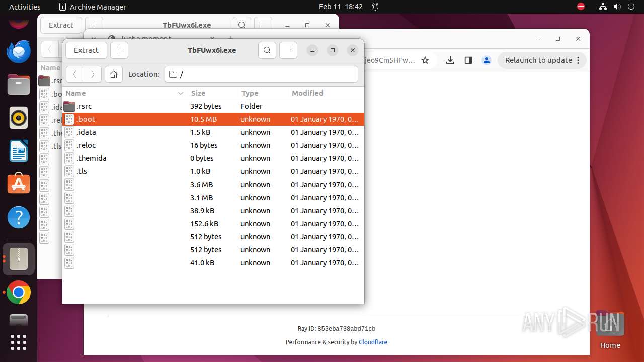Select the .reloc file

pyautogui.click(x=213, y=145)
